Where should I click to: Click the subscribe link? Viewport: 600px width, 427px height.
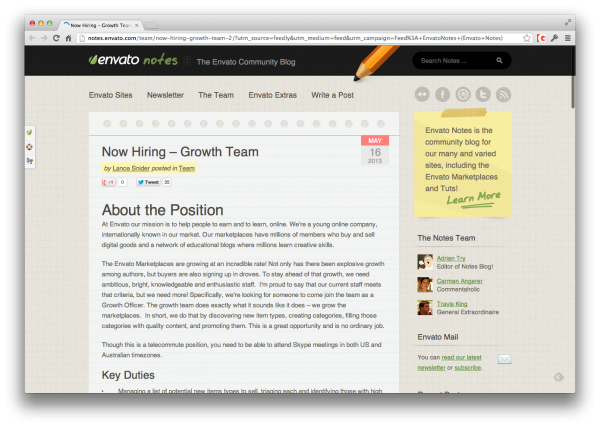(468, 368)
